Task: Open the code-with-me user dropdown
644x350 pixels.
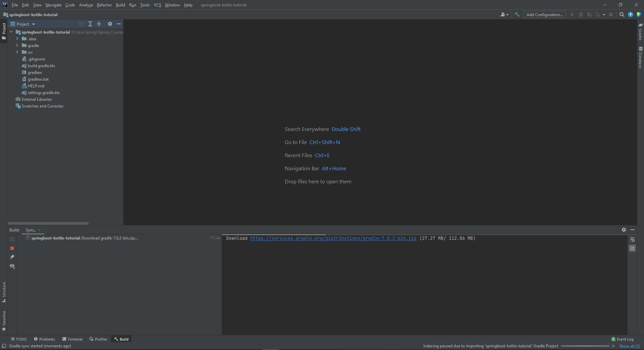Action: [x=504, y=14]
